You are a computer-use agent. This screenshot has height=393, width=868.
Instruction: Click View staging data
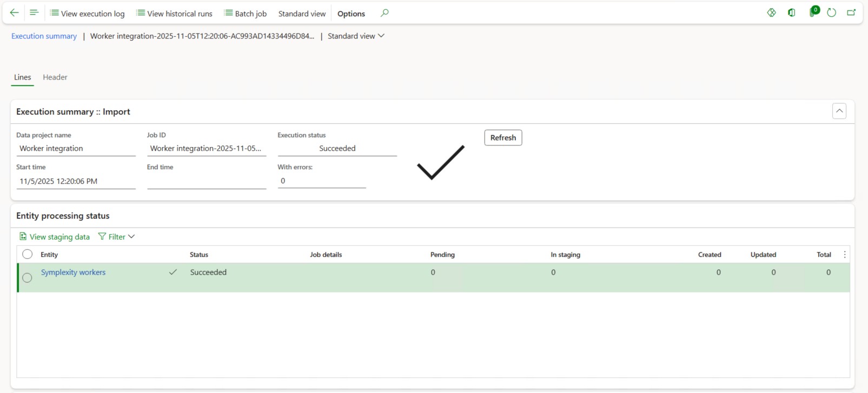tap(55, 237)
